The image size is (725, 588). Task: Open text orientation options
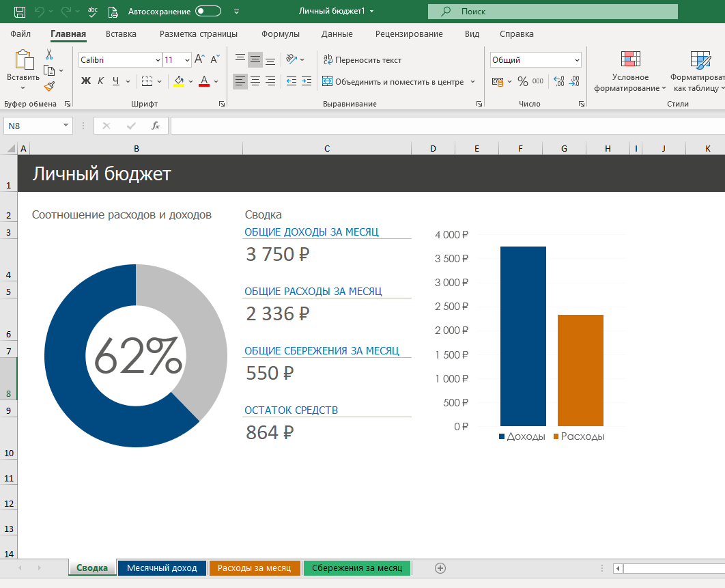click(x=295, y=59)
